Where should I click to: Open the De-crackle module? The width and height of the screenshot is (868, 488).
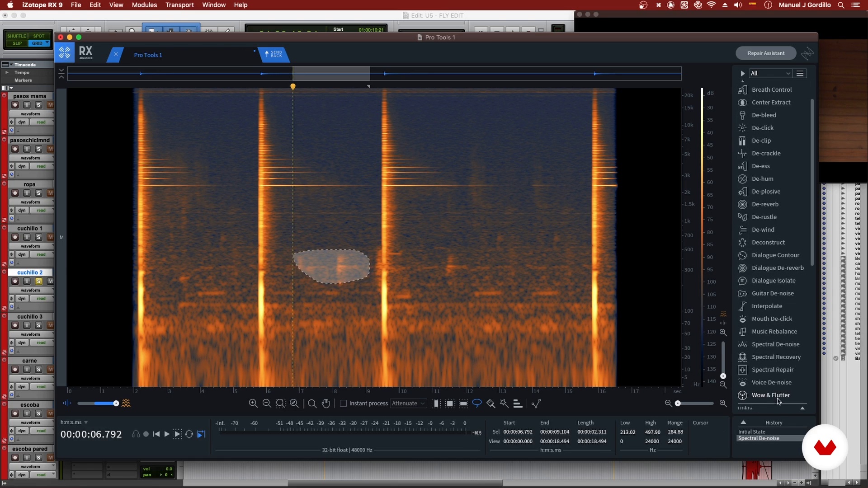(x=766, y=153)
